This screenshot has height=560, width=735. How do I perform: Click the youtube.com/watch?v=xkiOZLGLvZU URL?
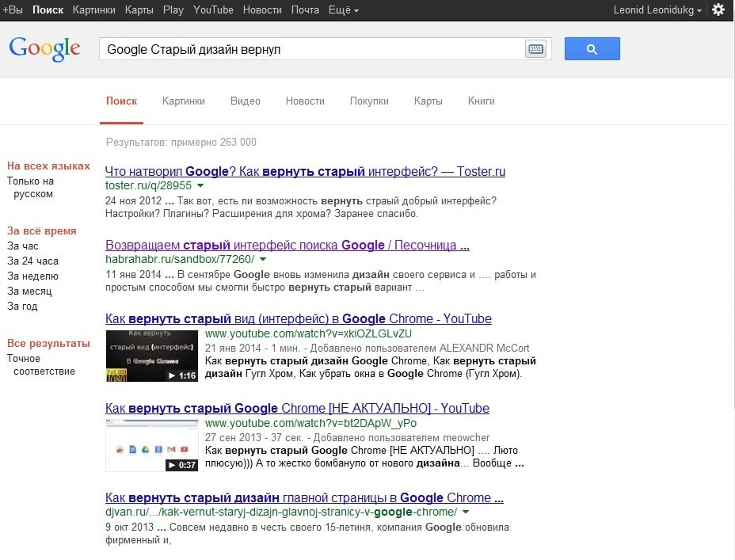pyautogui.click(x=308, y=333)
